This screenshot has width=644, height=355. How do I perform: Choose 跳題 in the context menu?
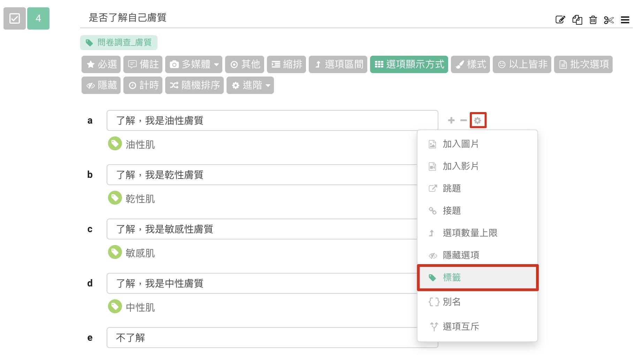pos(452,188)
